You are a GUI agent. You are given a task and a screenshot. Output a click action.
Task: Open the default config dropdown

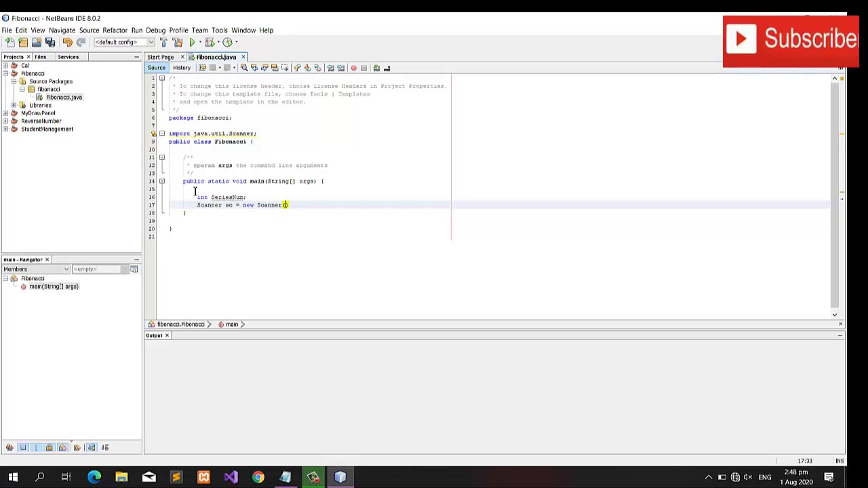(x=124, y=42)
